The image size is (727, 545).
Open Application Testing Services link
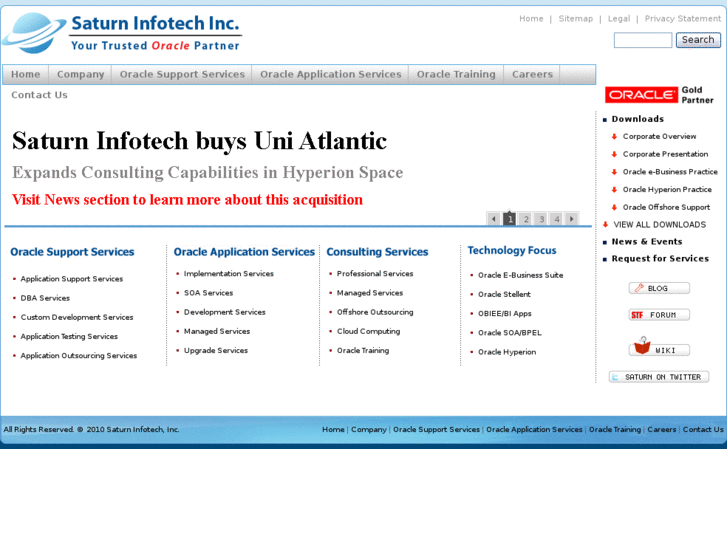69,336
